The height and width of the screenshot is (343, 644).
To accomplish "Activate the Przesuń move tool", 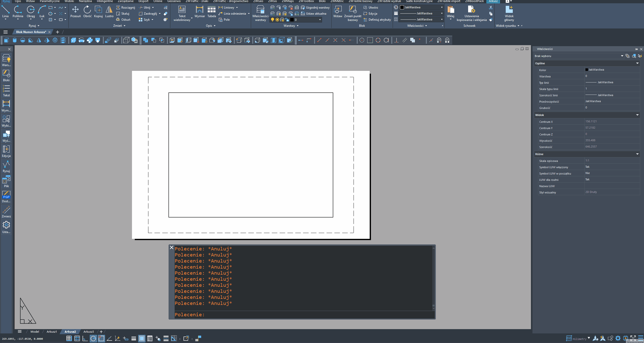I will [75, 12].
